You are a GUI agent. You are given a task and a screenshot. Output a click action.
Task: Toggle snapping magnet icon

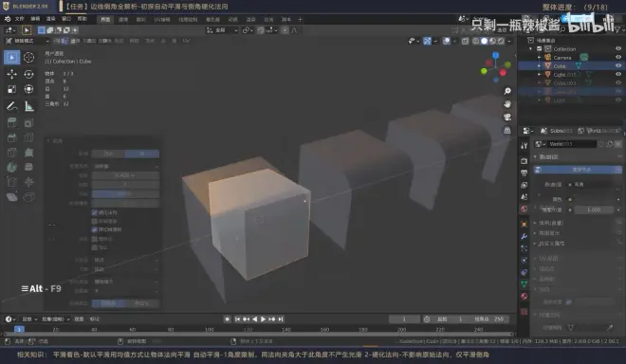coord(260,30)
